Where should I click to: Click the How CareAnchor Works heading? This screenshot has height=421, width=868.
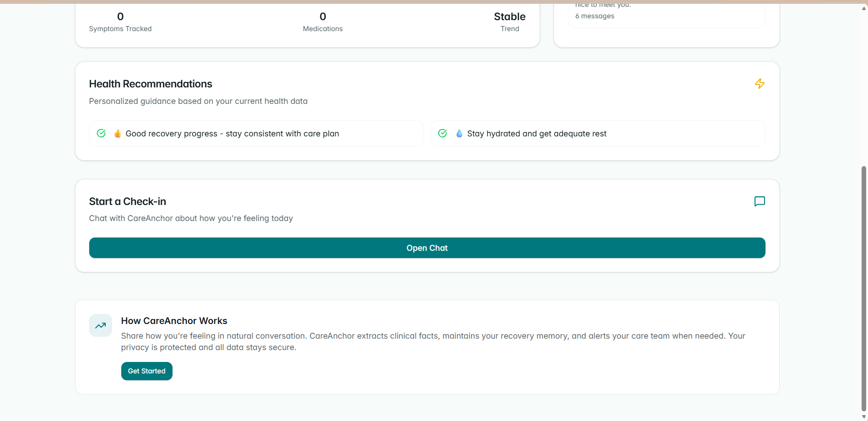click(174, 321)
